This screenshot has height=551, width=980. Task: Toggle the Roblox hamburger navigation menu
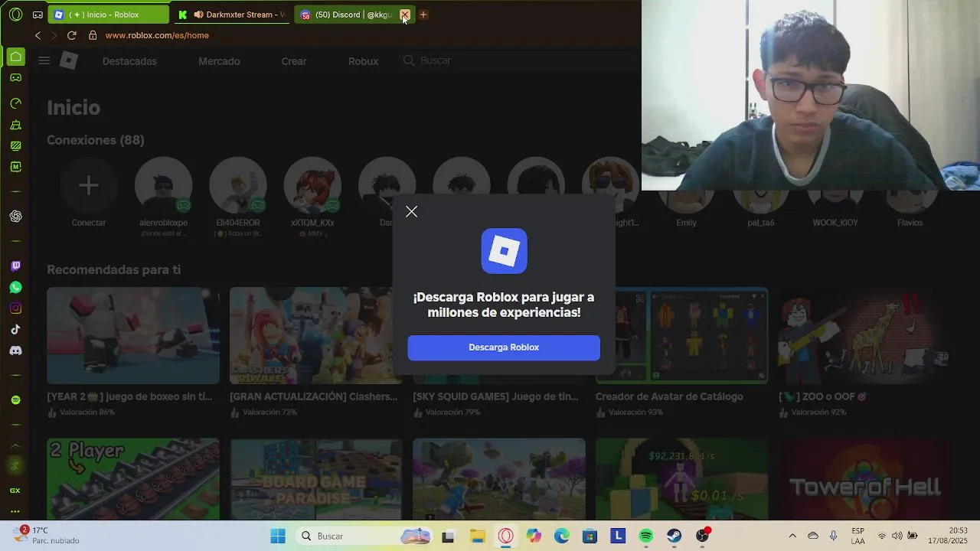44,60
